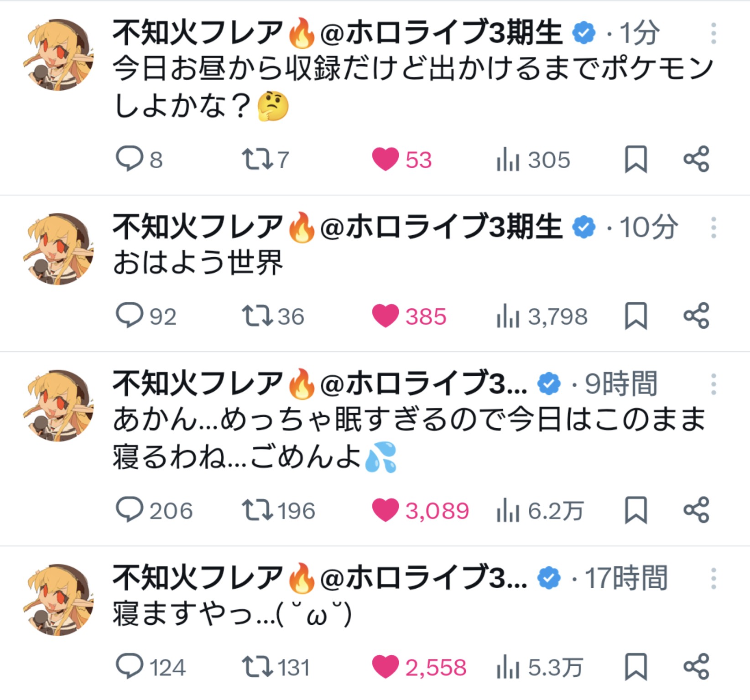The width and height of the screenshot is (750, 700).
Task: Retweet the tweet showing 7 retweets
Action: click(258, 159)
